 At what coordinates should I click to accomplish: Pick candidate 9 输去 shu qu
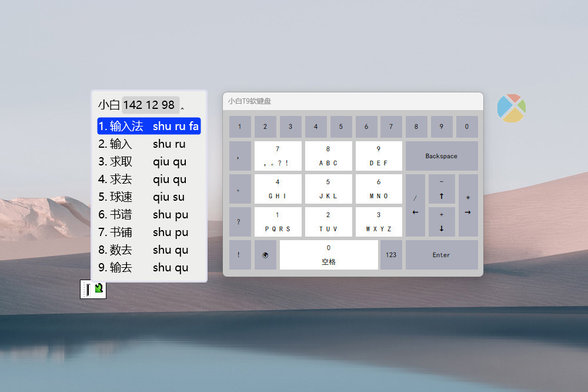(x=149, y=267)
